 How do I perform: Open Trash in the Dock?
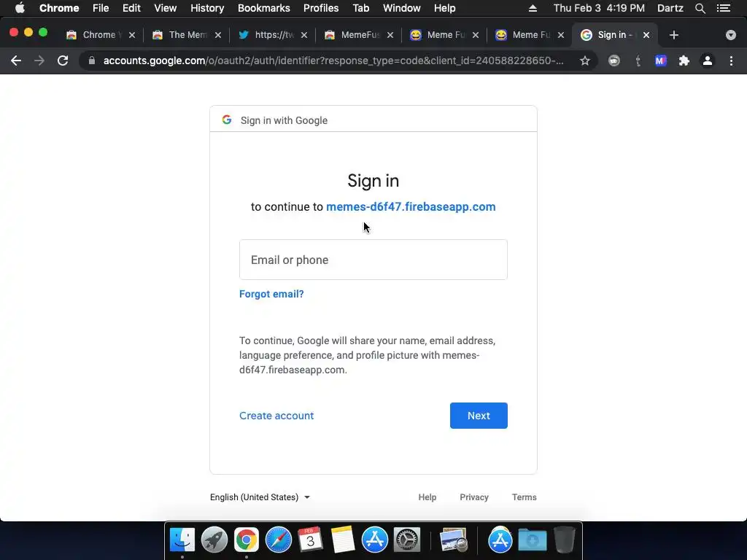point(565,540)
